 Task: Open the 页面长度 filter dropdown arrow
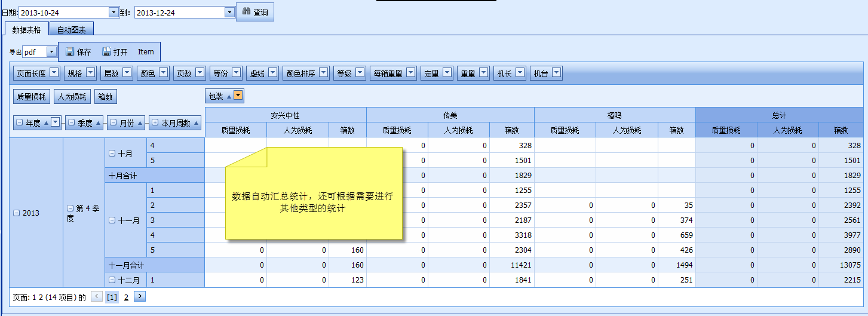54,73
